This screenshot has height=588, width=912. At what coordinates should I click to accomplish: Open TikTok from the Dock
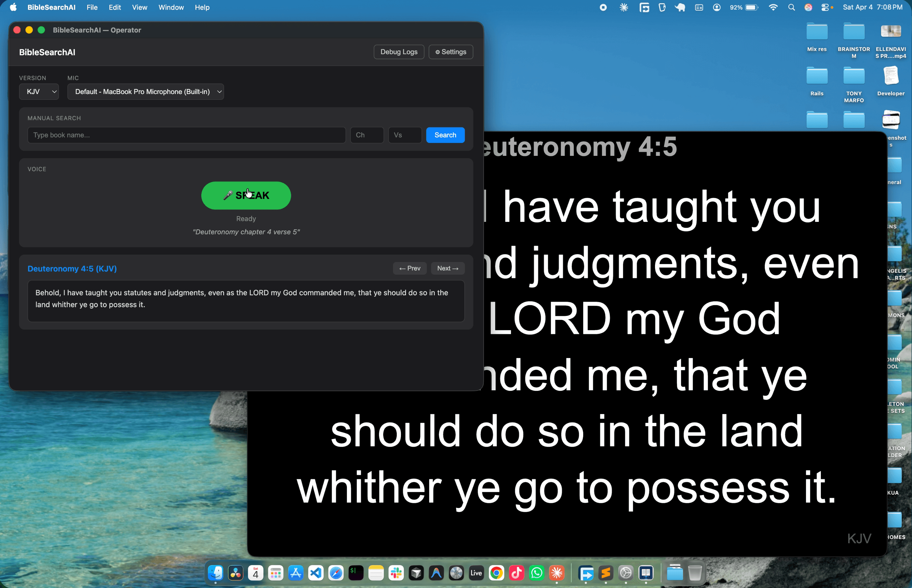pos(516,573)
